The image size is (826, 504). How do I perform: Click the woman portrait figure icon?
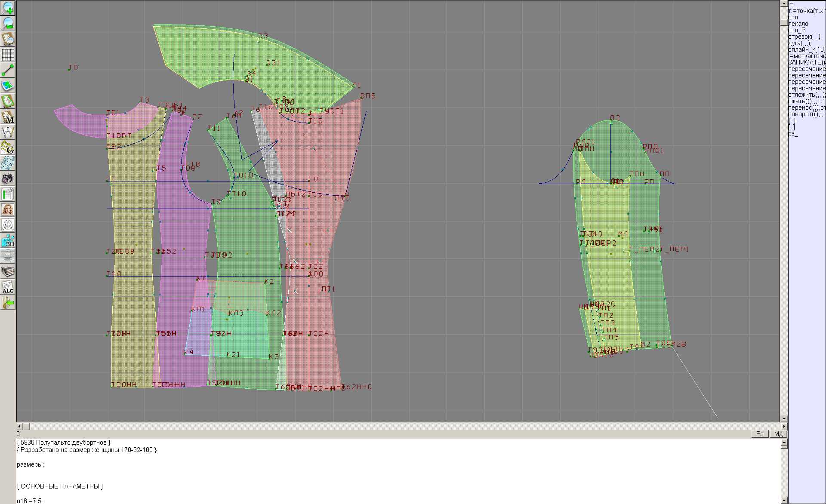point(8,209)
